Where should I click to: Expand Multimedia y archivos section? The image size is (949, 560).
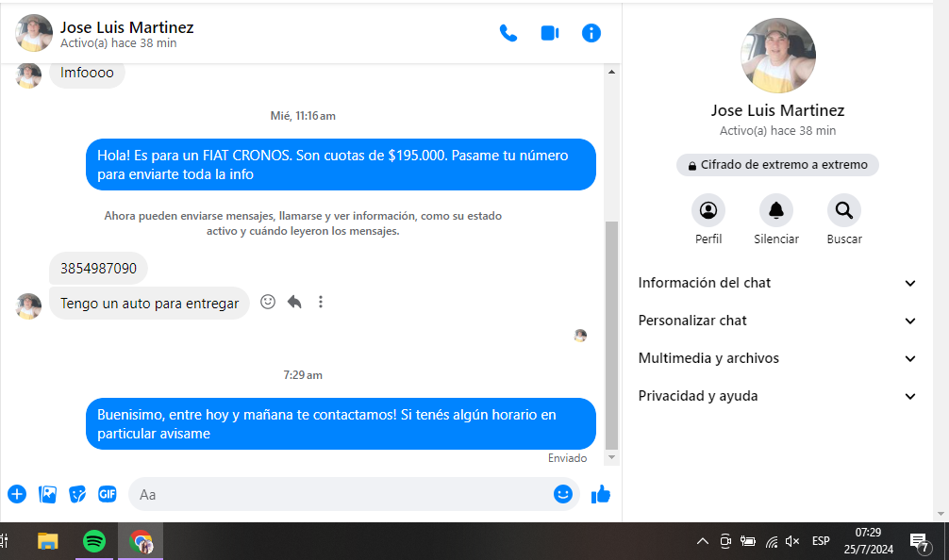[777, 358]
